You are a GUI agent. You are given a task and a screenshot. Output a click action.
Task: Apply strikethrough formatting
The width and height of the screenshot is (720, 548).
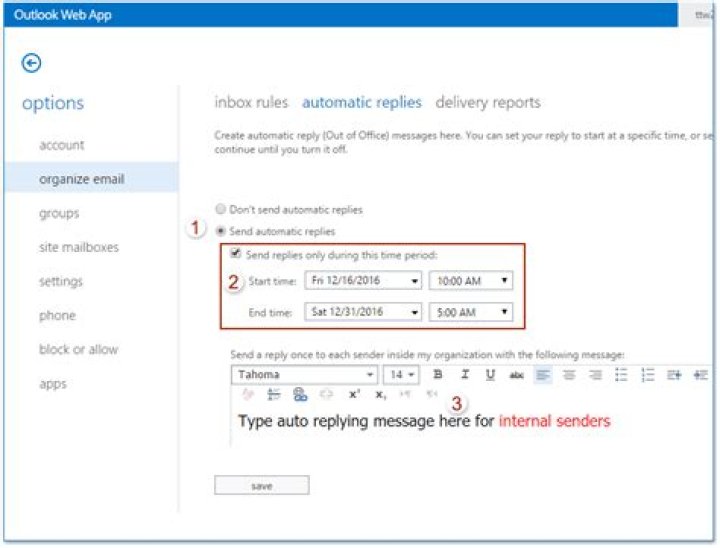click(x=517, y=375)
